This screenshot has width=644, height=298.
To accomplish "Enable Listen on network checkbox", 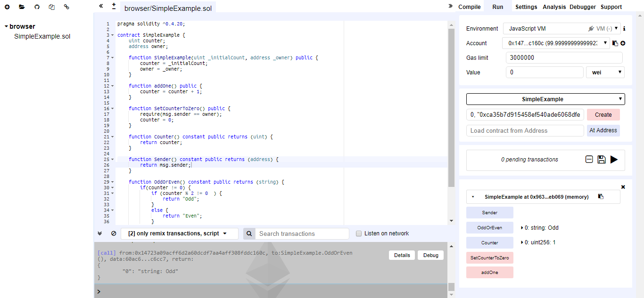I will pyautogui.click(x=359, y=234).
